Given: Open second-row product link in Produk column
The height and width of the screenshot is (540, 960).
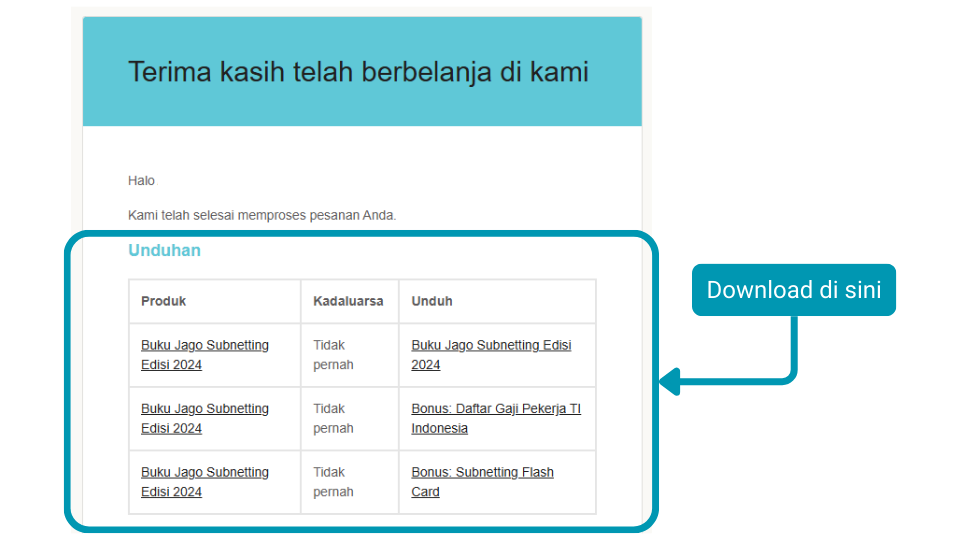Looking at the screenshot, I should point(204,418).
